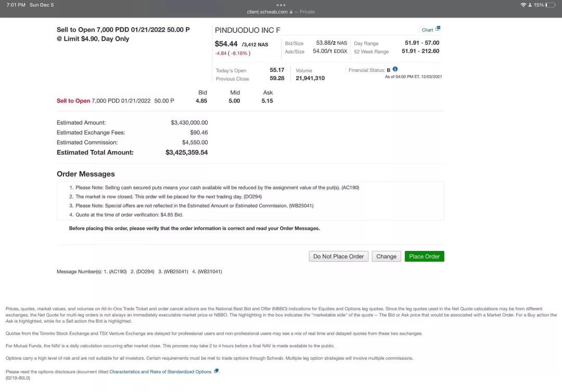
Task: Click external-link icon after Standardized Options
Action: pos(216,371)
